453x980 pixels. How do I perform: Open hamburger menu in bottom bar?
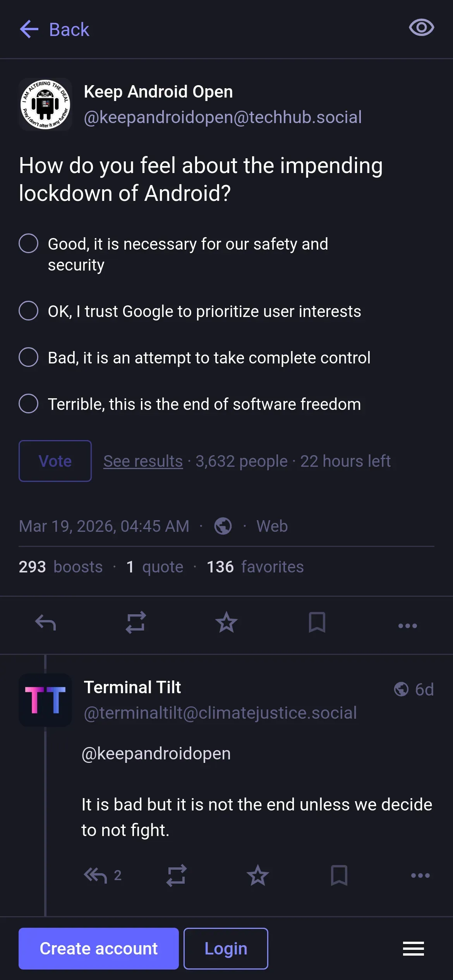coord(413,949)
